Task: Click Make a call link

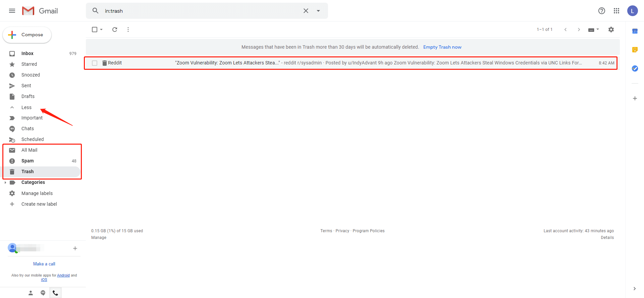Action: pyautogui.click(x=44, y=264)
